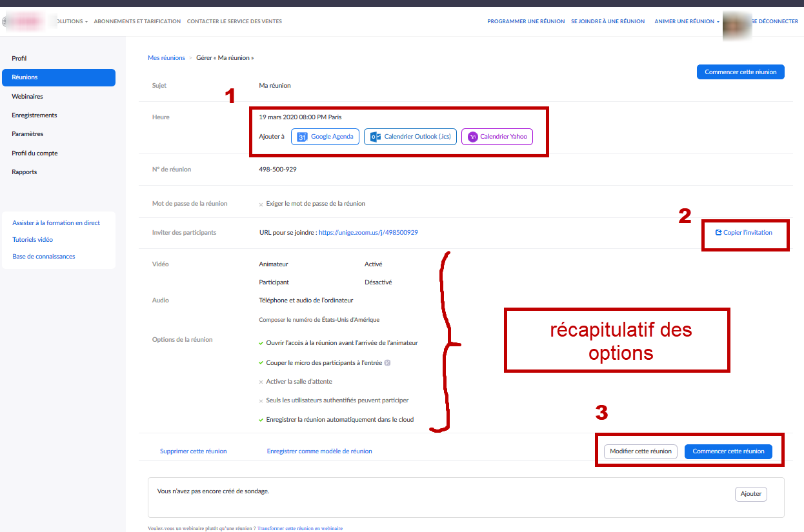This screenshot has width=804, height=532.
Task: Open Enregistrements in the sidebar
Action: 34,115
